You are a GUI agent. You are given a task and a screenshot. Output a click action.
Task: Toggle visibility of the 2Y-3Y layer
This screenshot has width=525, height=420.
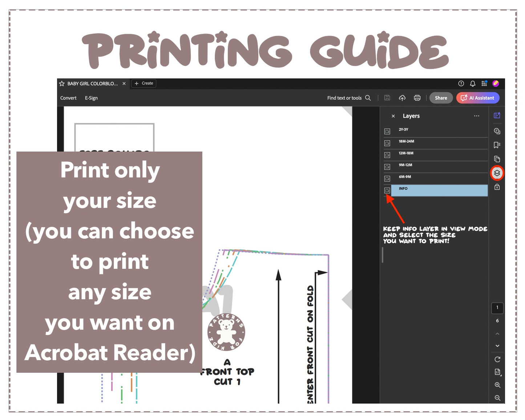[x=387, y=131]
